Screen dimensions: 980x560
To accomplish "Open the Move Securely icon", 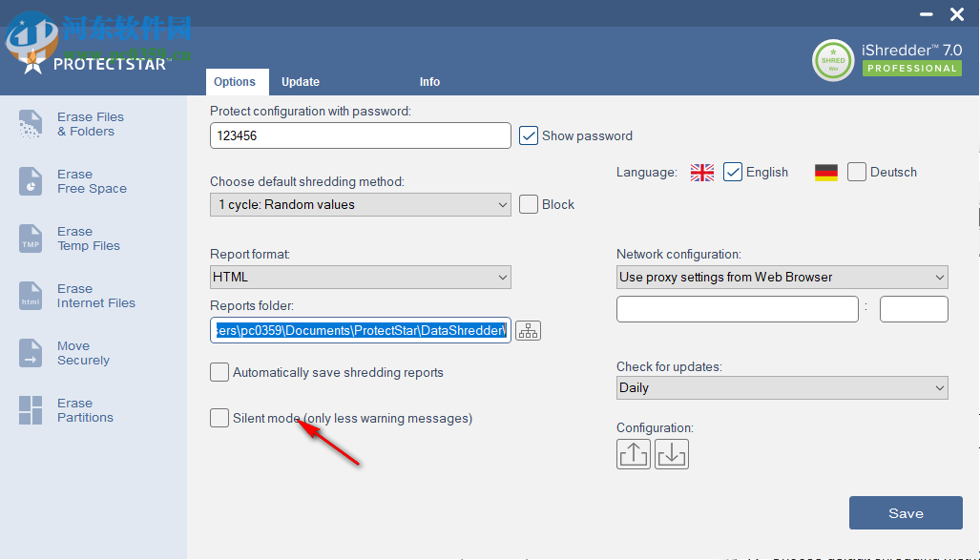I will click(x=30, y=353).
